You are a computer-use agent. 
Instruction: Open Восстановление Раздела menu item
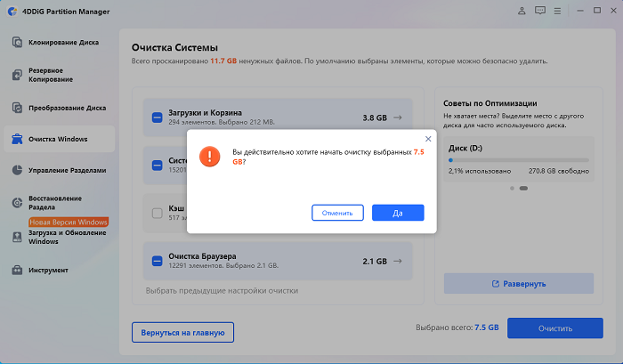(x=60, y=203)
